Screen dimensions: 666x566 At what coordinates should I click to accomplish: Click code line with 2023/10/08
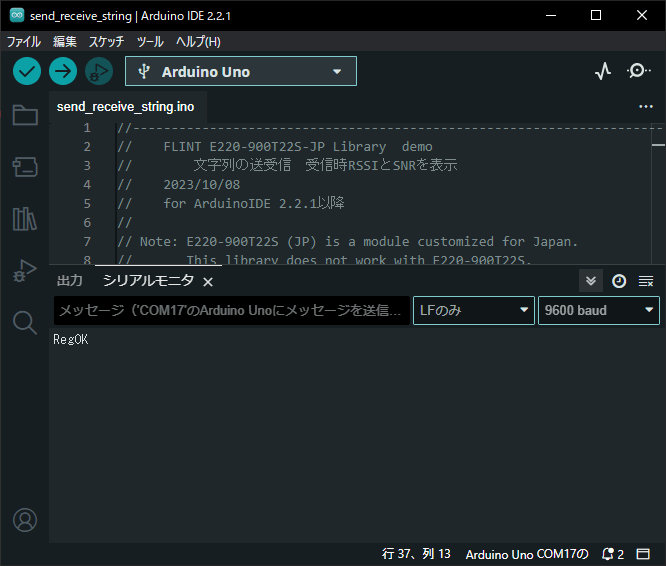[x=202, y=185]
